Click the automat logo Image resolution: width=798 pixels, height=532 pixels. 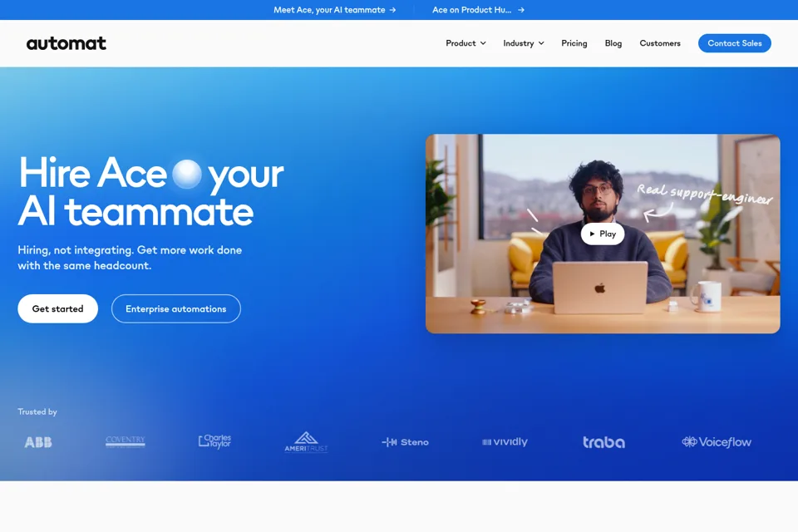66,43
